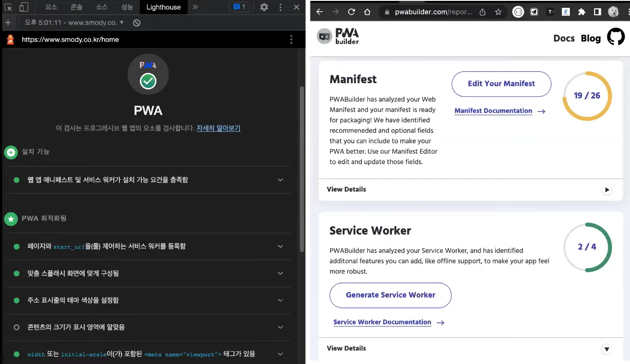630x364 pixels.
Task: Select the Lighthouse tab
Action: (x=163, y=7)
